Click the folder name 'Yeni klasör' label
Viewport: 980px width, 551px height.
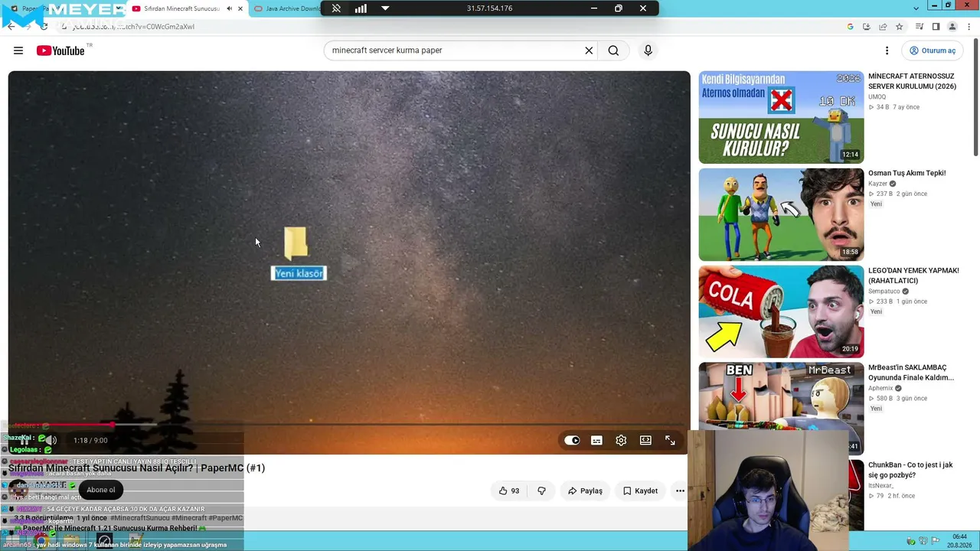[299, 273]
